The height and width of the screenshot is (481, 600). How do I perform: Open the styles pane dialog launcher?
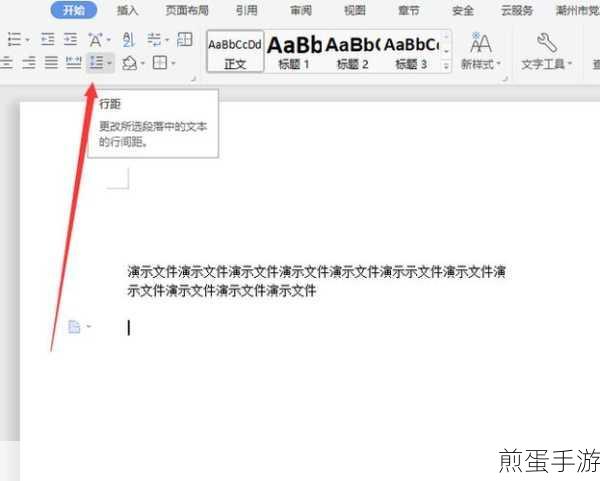[x=506, y=78]
